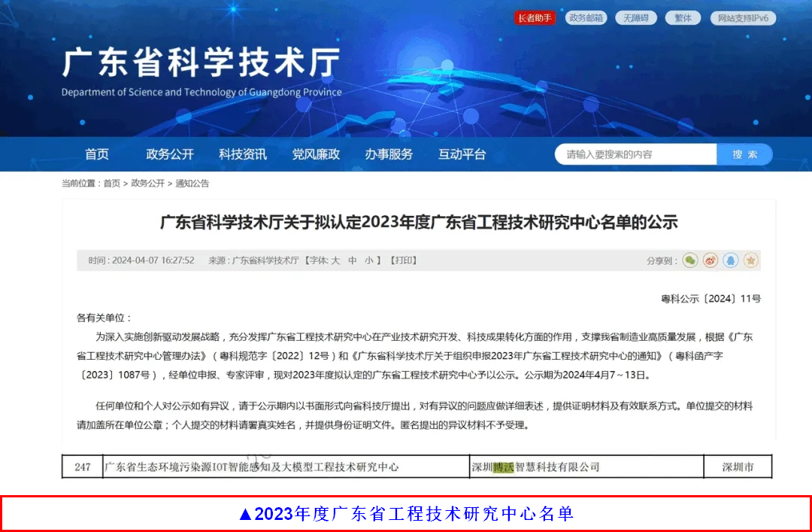Click 通知公告 in the breadcrumb
Viewport: 812px width, 532px height.
[x=192, y=183]
